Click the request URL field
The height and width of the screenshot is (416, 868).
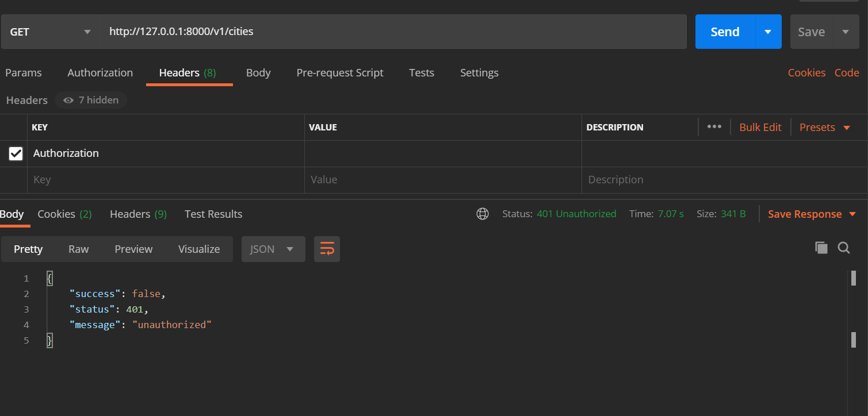(345, 32)
